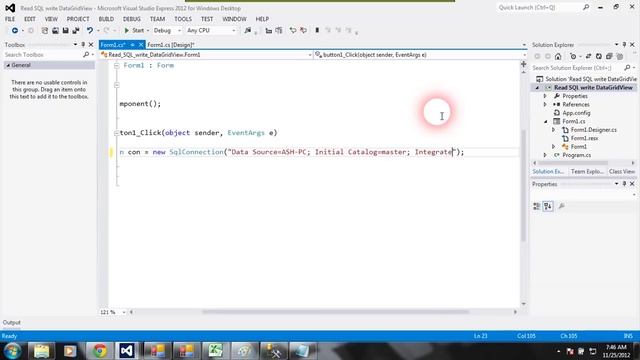
Task: Click the Navigate Backward toolbar icon
Action: (14, 31)
